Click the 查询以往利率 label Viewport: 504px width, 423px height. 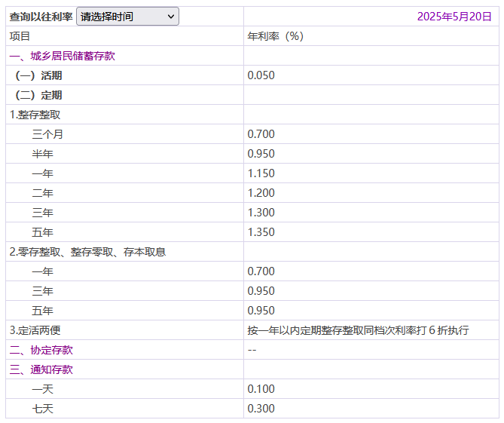point(41,17)
